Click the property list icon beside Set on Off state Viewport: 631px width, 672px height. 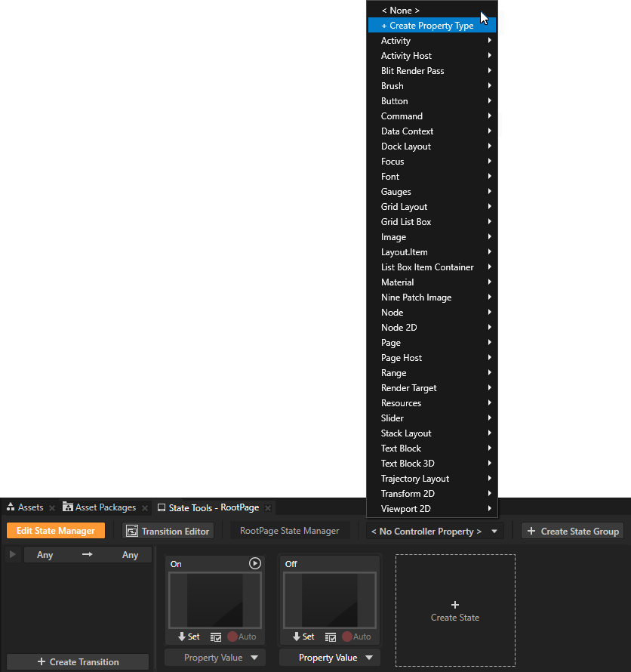(330, 637)
